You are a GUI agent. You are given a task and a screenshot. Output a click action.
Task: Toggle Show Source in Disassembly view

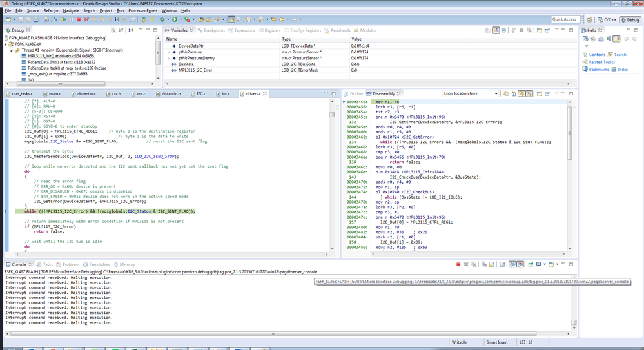[x=528, y=93]
